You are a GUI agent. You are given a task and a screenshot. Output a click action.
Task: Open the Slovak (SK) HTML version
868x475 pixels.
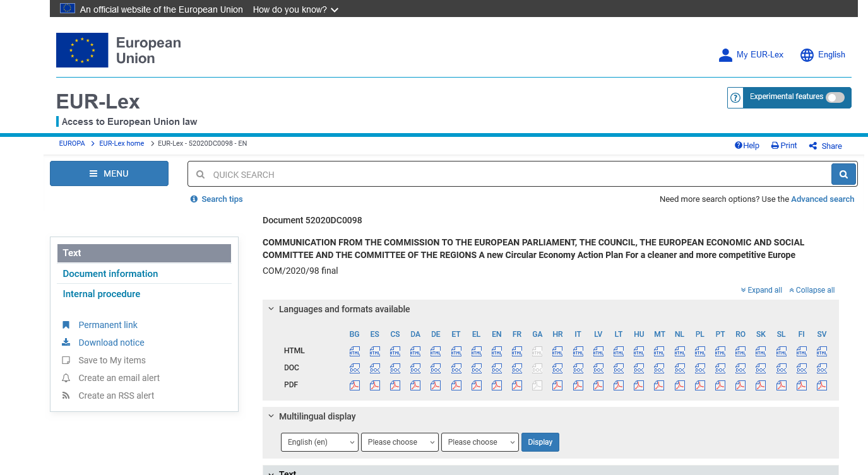pos(761,351)
